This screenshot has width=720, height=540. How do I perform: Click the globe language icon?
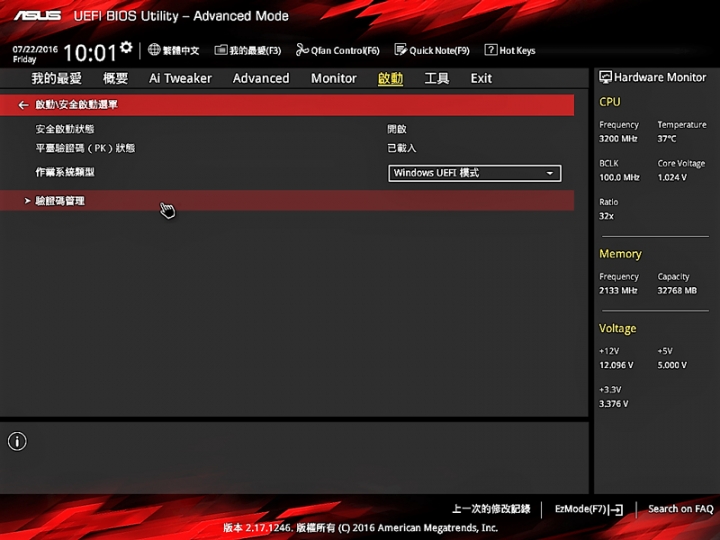point(154,50)
